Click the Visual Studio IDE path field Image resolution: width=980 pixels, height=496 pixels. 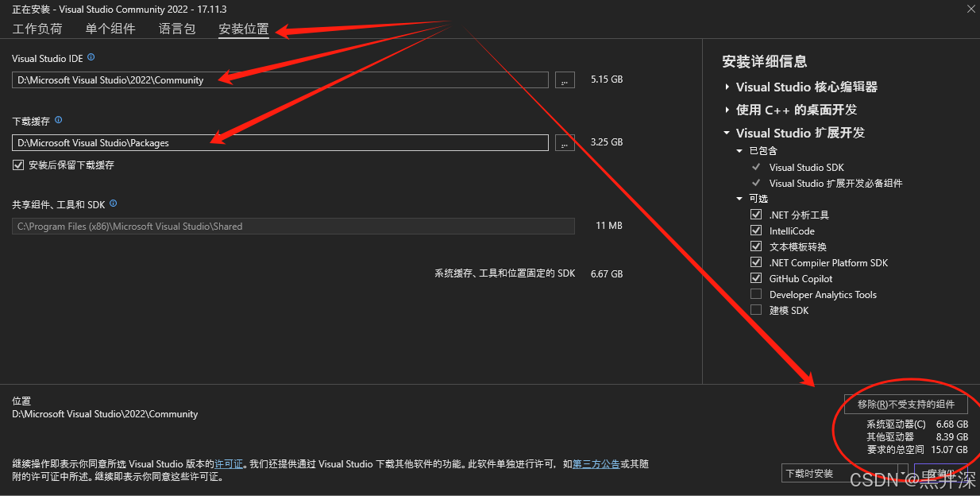coord(280,79)
